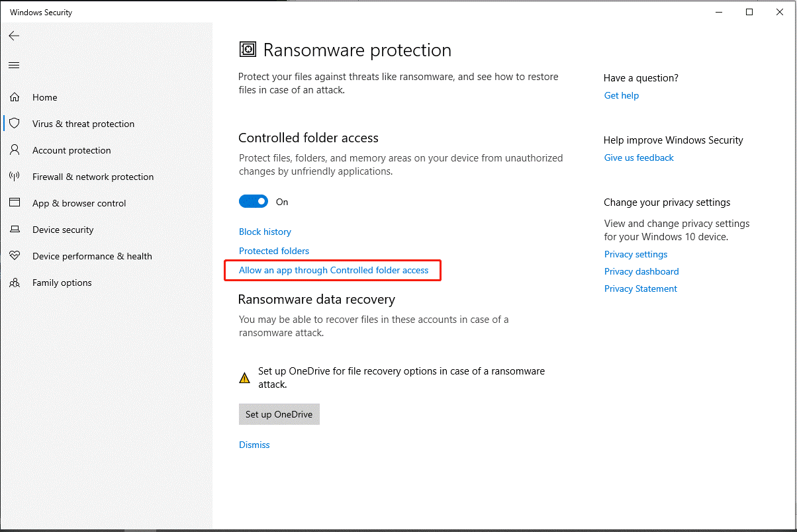Viewport: 797px width, 532px height.
Task: Select Virus & threat protection in sidebar
Action: click(83, 124)
